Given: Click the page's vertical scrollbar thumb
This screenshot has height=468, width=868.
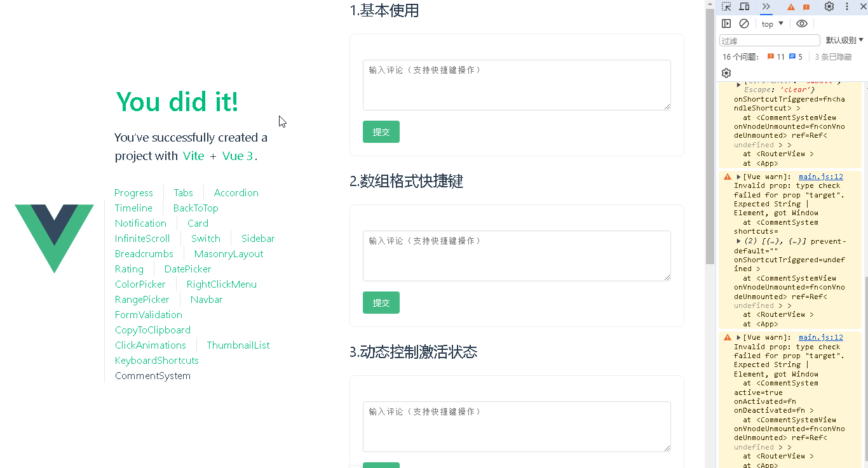Looking at the screenshot, I should [x=710, y=137].
